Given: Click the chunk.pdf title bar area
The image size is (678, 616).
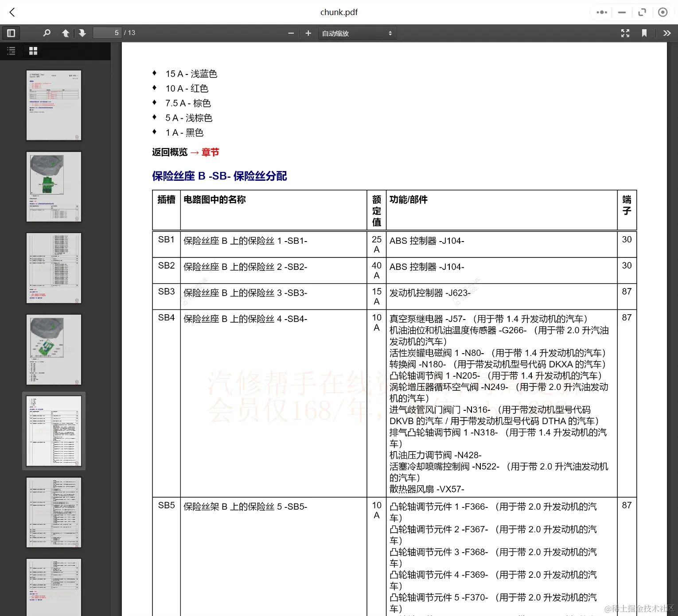Looking at the screenshot, I should coord(339,12).
